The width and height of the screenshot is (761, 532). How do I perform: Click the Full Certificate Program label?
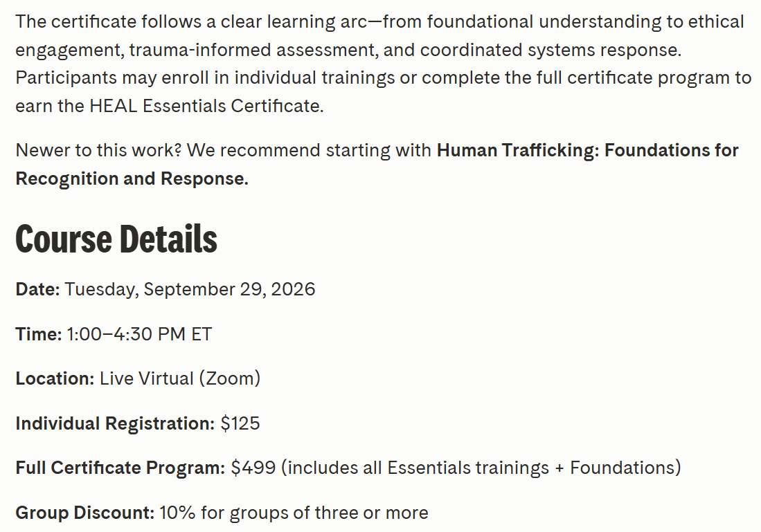120,468
